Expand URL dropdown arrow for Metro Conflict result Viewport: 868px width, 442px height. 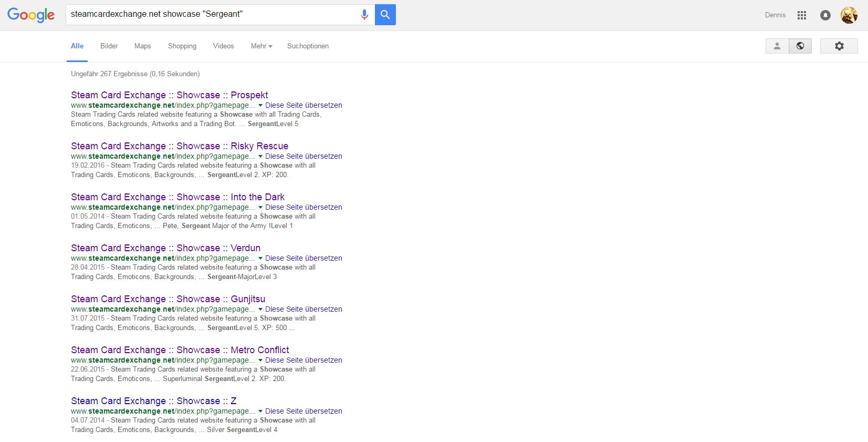[260, 361]
